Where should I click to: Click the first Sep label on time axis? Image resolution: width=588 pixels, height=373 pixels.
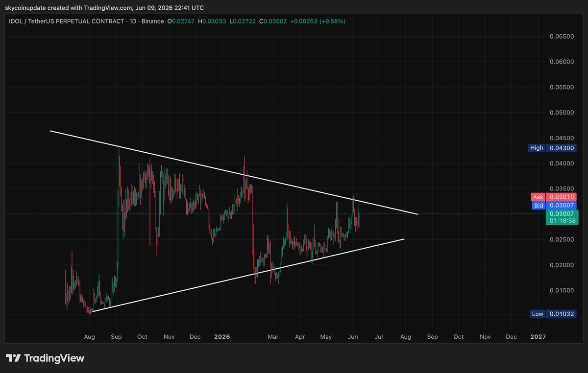(117, 337)
